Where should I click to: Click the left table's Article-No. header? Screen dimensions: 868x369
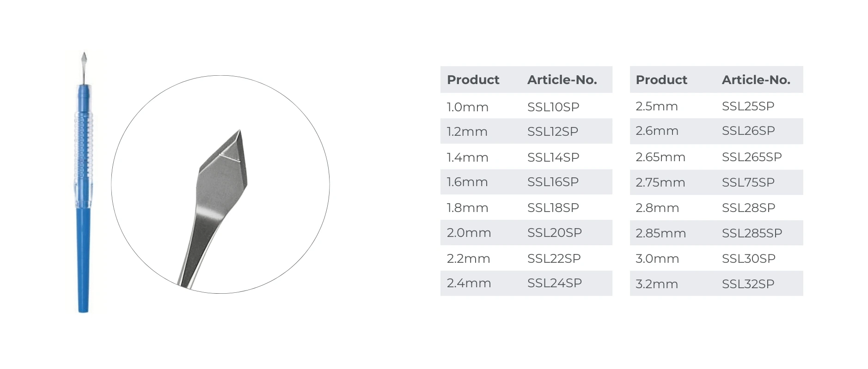click(x=562, y=80)
